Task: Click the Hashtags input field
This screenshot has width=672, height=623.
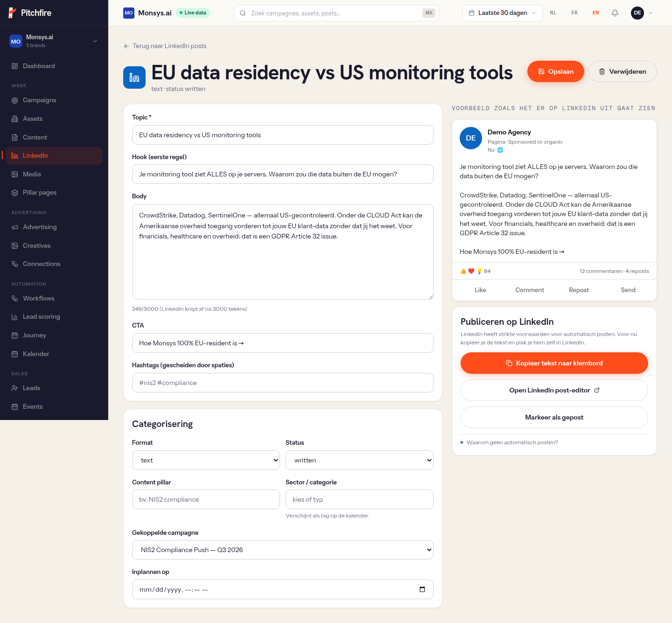Action: pos(283,383)
